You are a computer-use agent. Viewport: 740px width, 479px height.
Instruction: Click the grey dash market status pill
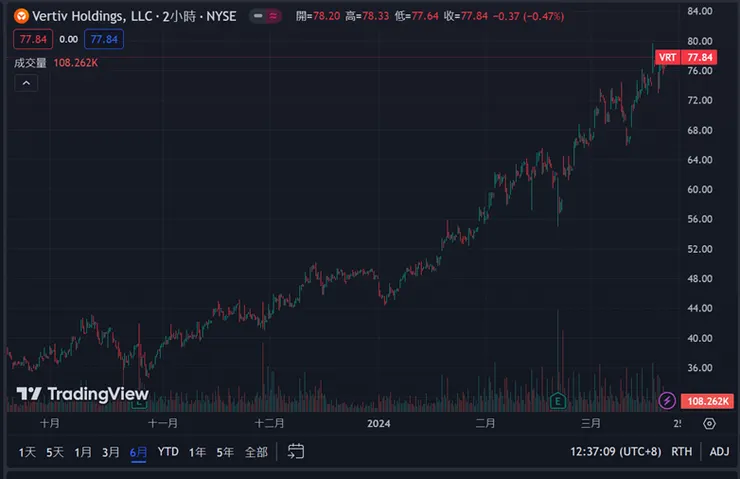click(x=258, y=16)
